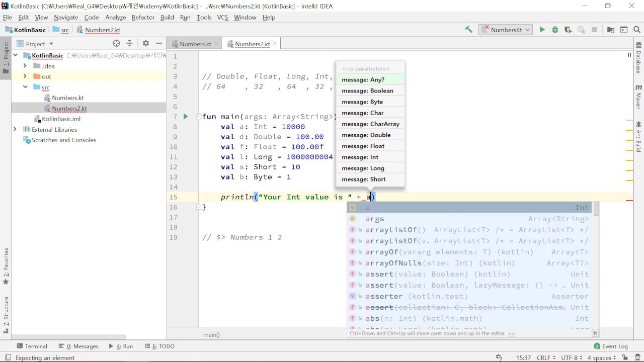The width and height of the screenshot is (644, 362).
Task: Expand External Libraries node
Action: [x=16, y=129]
